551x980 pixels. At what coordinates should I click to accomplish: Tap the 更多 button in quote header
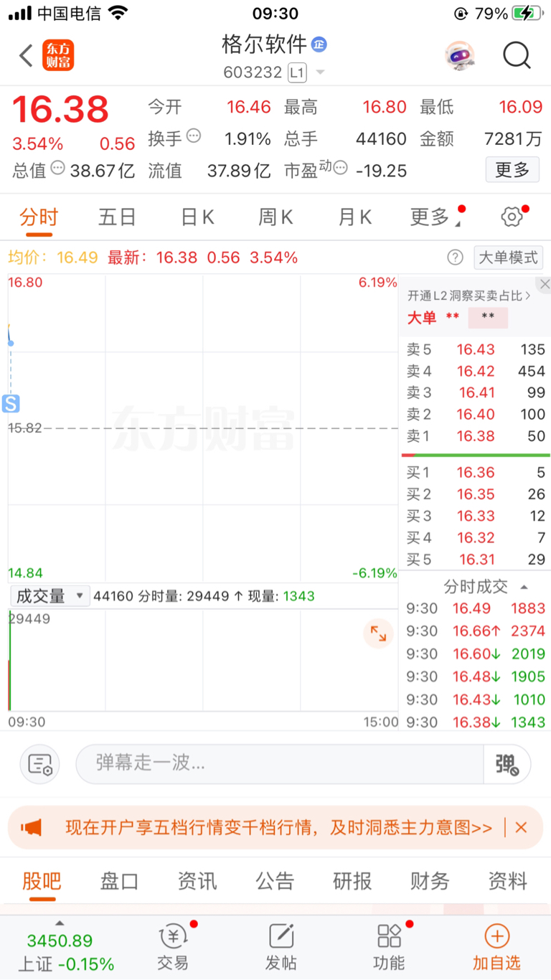(512, 170)
